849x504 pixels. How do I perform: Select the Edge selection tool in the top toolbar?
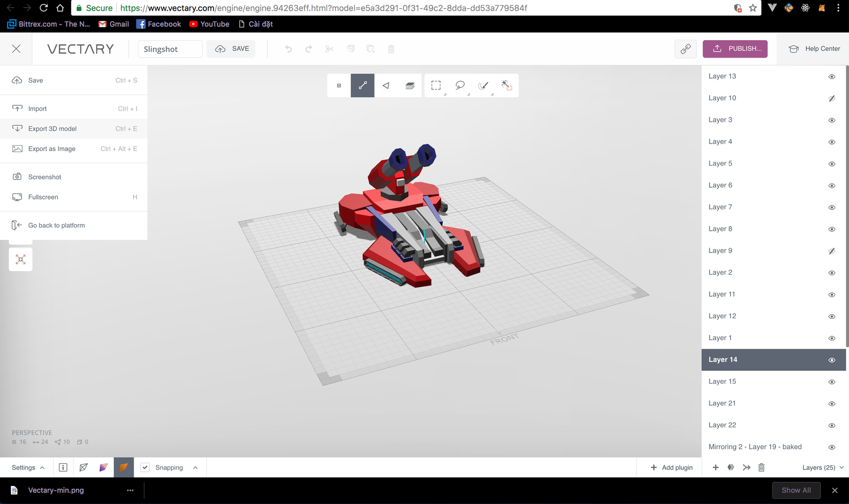pyautogui.click(x=363, y=85)
